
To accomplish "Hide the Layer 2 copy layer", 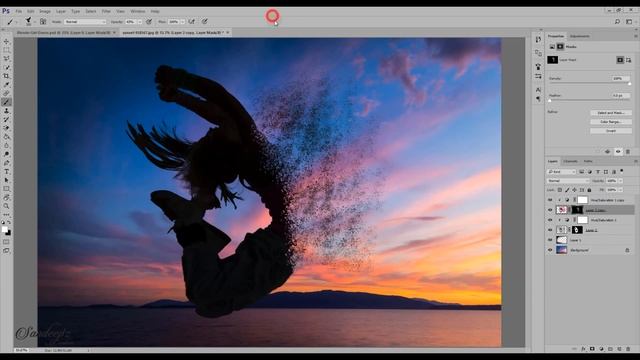I will click(x=550, y=210).
